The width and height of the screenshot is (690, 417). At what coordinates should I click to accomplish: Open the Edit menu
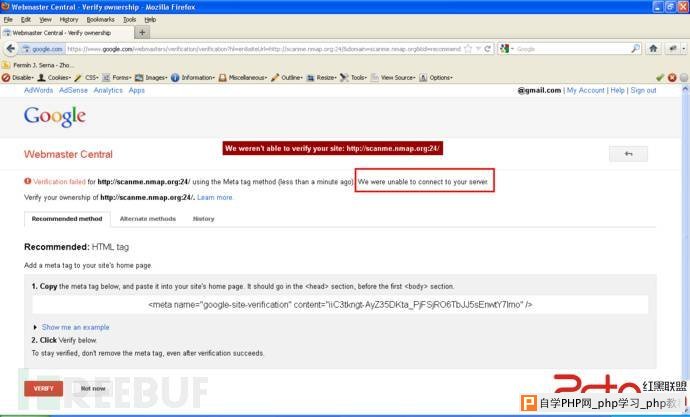26,19
